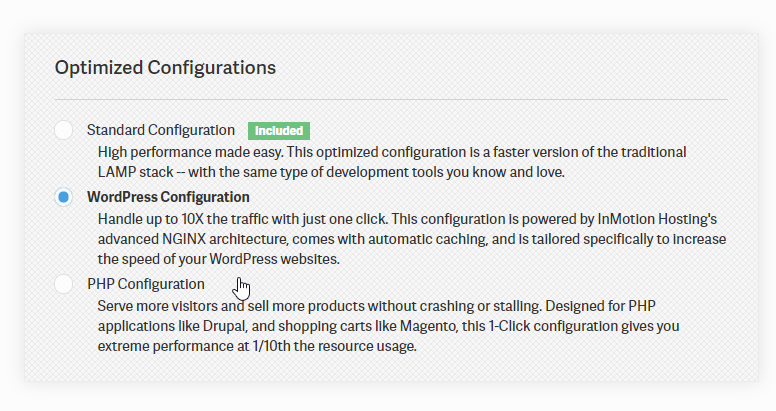The image size is (776, 411).
Task: Select the Standard Configuration radio button
Action: tap(64, 130)
